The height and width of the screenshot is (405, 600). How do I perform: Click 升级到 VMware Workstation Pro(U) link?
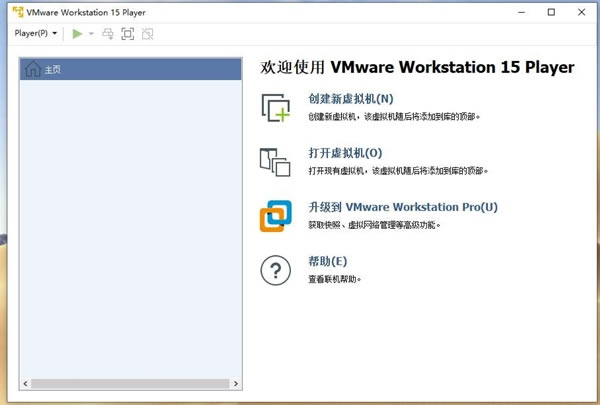click(403, 207)
